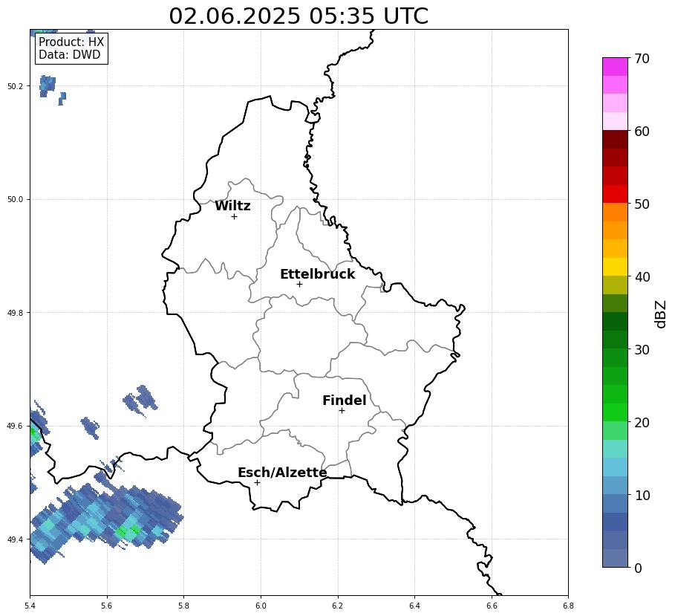Click the Findel city label

click(345, 401)
